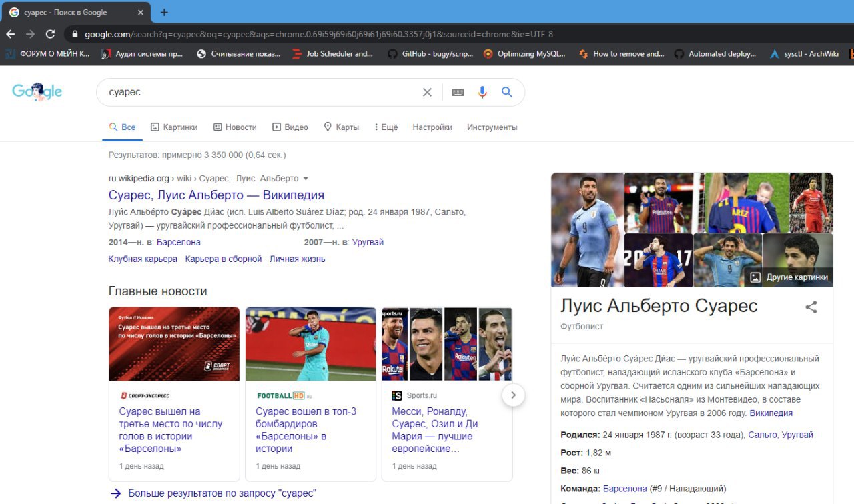Open Клубная карьера link

(143, 259)
